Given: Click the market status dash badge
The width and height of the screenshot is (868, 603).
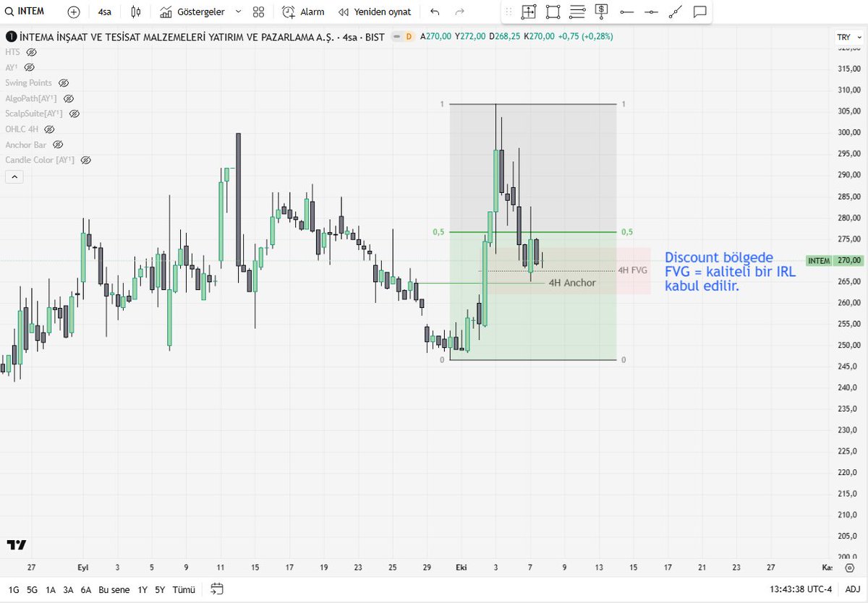Looking at the screenshot, I should [x=396, y=37].
